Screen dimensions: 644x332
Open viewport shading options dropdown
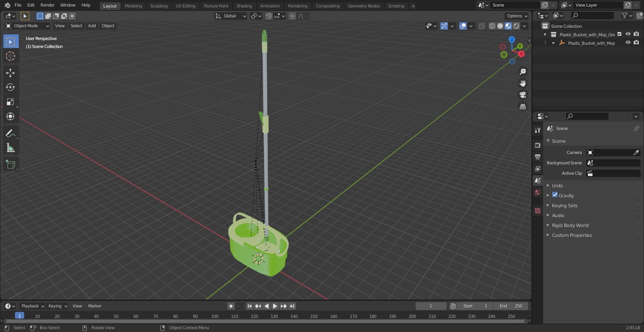524,26
